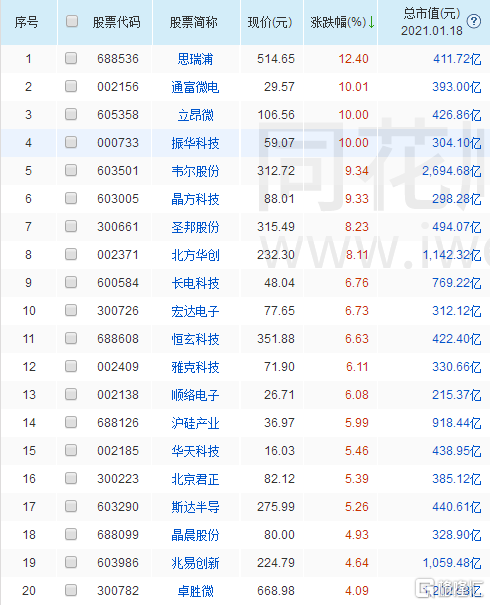The width and height of the screenshot is (490, 605).
Task: Open the 2,694.68亿 market value link
Action: [452, 171]
